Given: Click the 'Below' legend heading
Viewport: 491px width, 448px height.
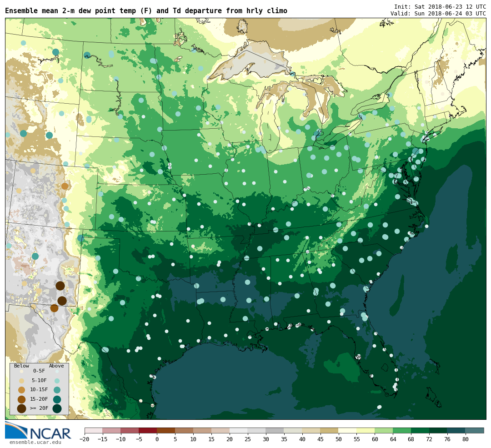Looking at the screenshot, I should click(22, 366).
